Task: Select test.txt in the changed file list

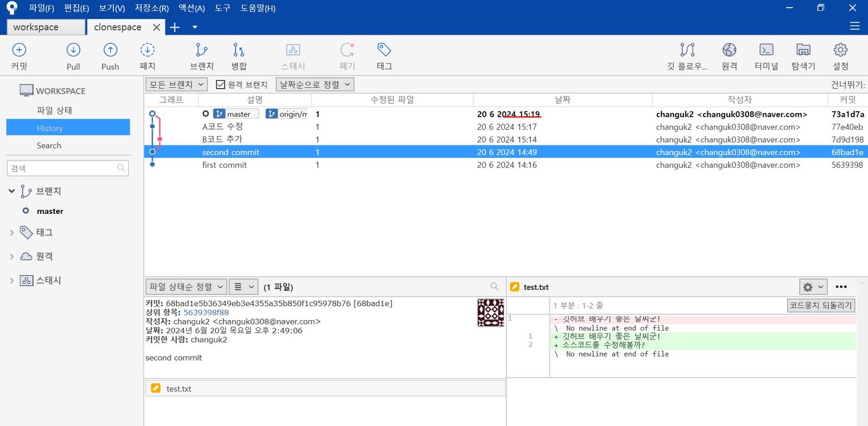Action: (x=325, y=389)
